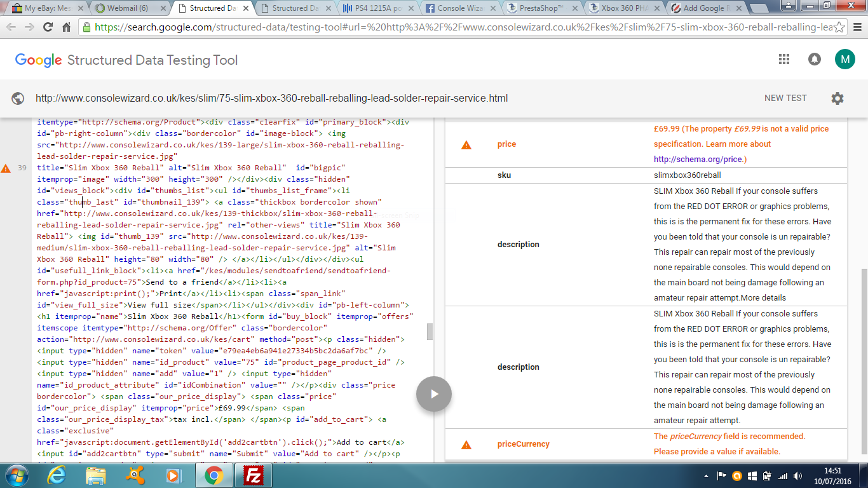The height and width of the screenshot is (488, 868).
Task: Click the globe icon beside the tested URL
Action: (18, 98)
